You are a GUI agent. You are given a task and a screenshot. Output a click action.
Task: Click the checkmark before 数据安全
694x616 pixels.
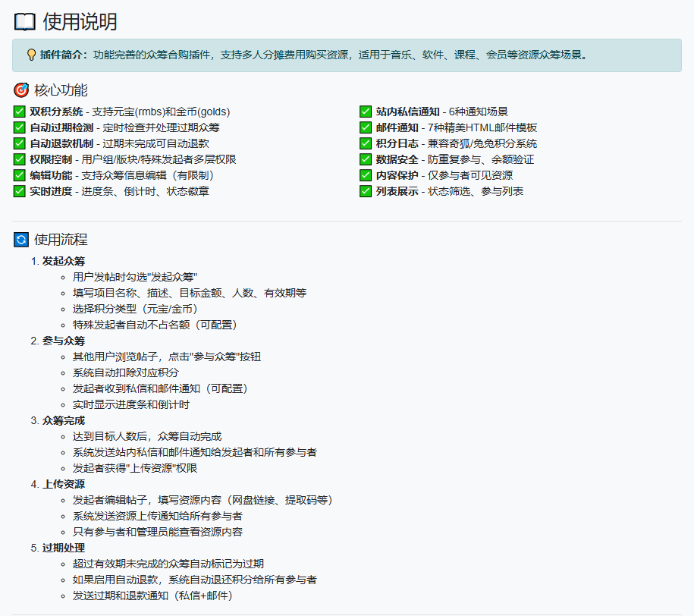click(366, 159)
